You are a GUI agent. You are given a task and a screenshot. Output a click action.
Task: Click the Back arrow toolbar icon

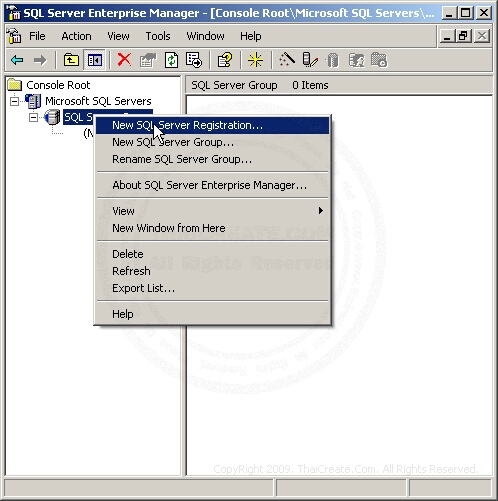pos(17,60)
